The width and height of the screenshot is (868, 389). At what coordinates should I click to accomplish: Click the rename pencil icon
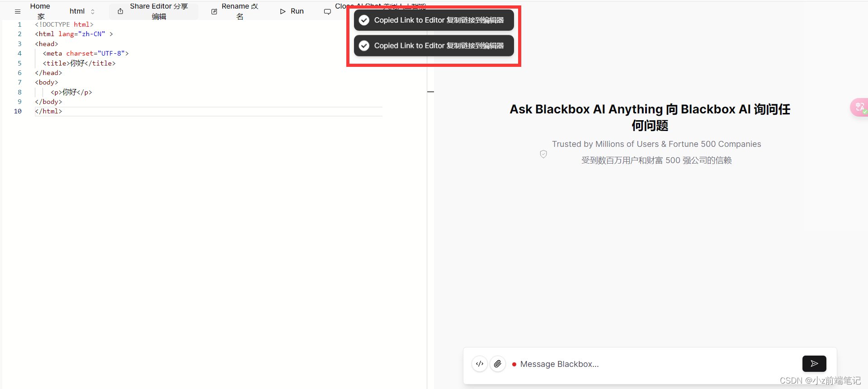[214, 12]
